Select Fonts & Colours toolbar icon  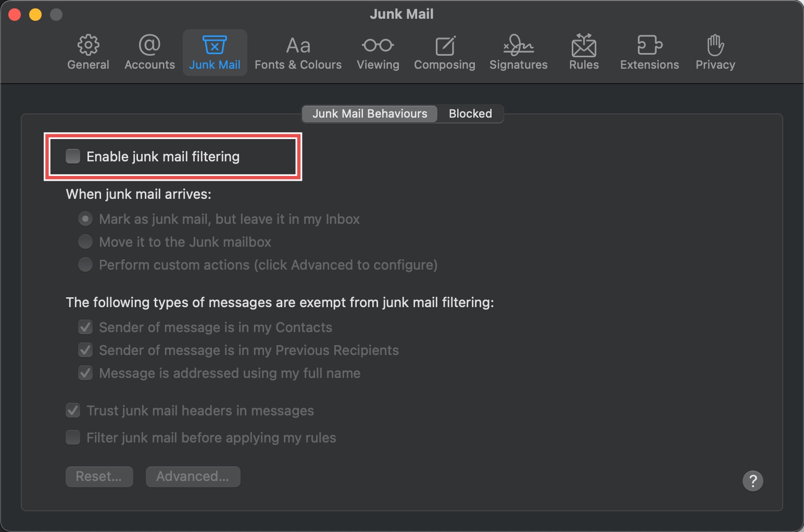coord(298,52)
